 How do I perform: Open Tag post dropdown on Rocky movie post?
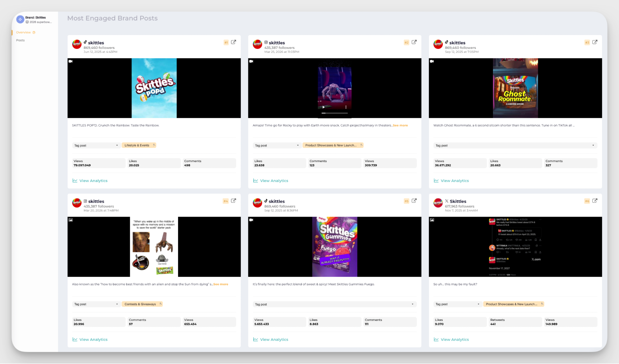coord(277,145)
